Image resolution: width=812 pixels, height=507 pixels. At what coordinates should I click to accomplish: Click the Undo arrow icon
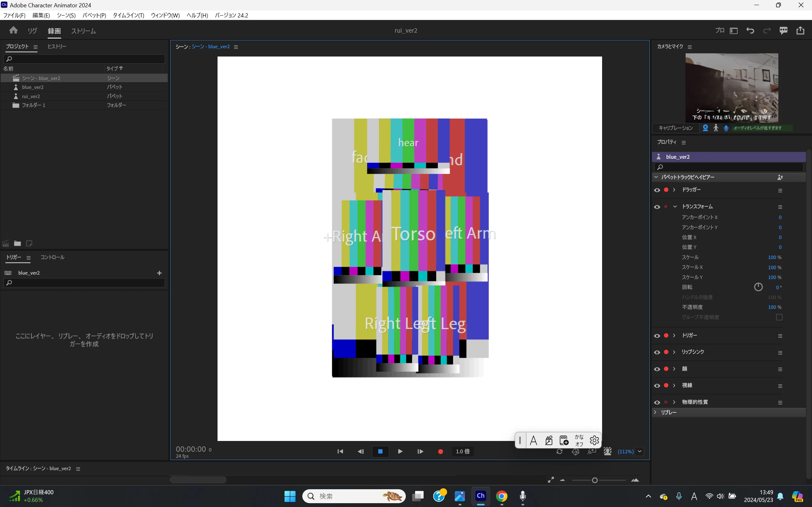pyautogui.click(x=750, y=30)
